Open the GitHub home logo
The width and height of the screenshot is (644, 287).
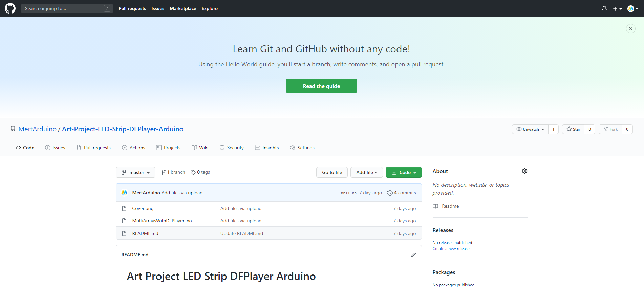[10, 8]
